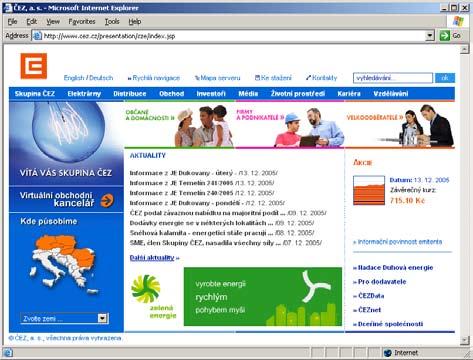Screen dimensions: 473x360
Task: Click the Europe map of ČEZ countries
Action: [64, 265]
